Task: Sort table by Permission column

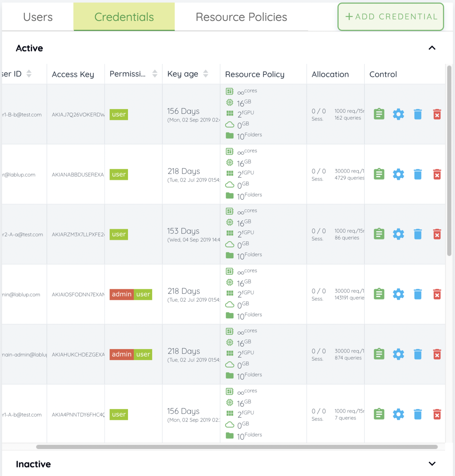Action: point(155,74)
